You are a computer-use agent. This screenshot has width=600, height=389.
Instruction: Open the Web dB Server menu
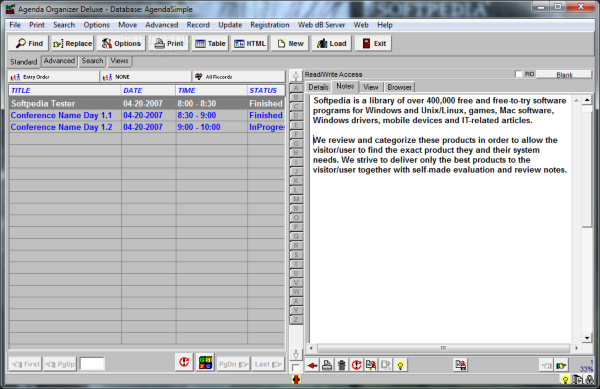click(321, 25)
